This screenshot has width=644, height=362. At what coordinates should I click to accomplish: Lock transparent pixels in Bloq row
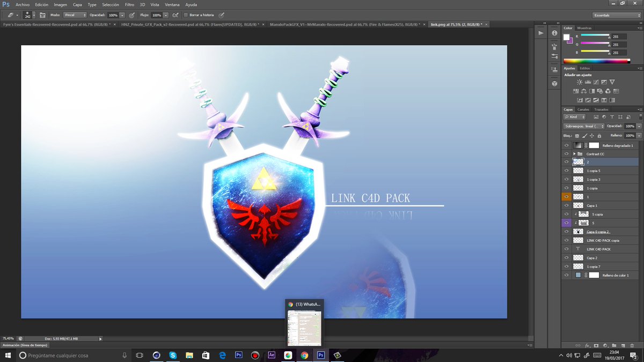(577, 136)
